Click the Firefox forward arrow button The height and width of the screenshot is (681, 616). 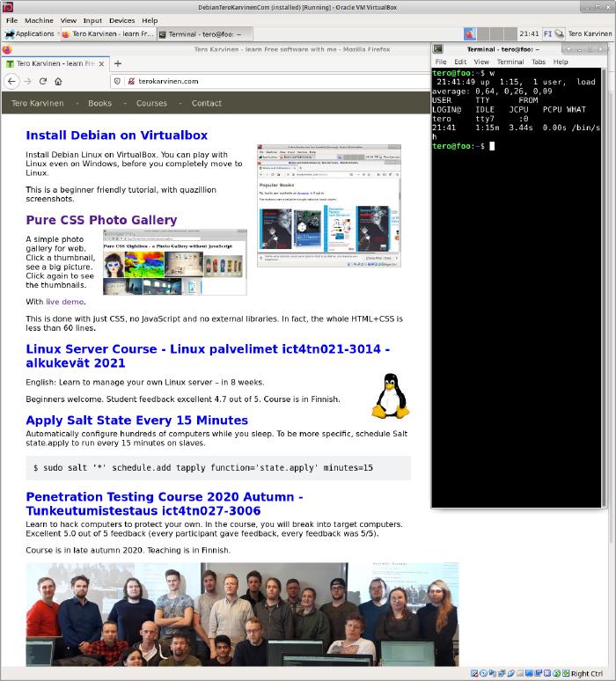(27, 81)
